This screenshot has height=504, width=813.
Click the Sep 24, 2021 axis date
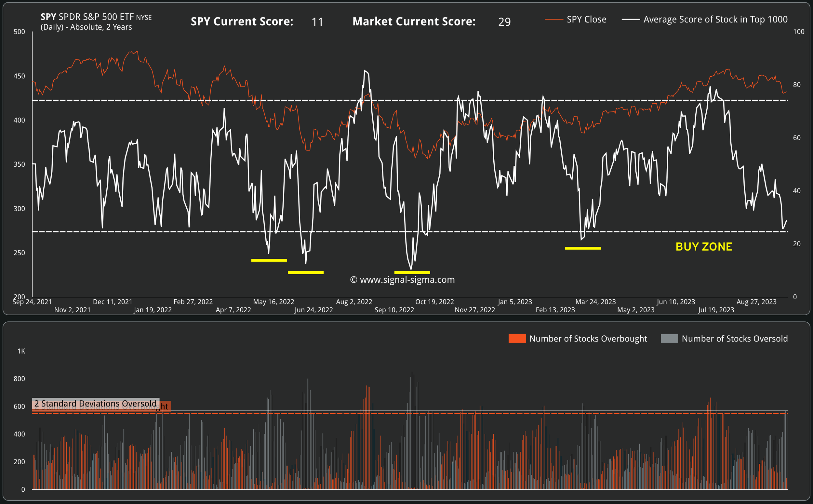[32, 302]
